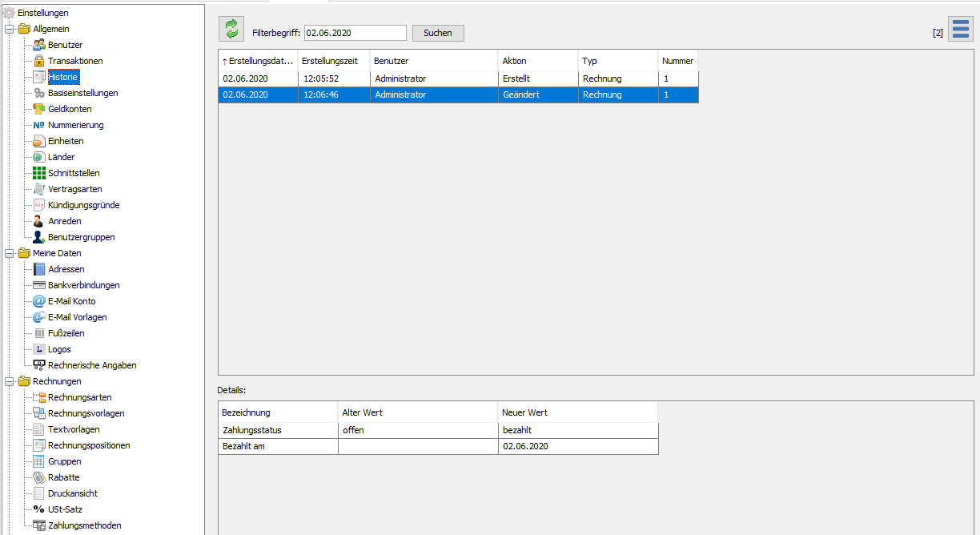The width and height of the screenshot is (980, 535).
Task: Click into the Filterbegriff text field
Action: point(355,33)
